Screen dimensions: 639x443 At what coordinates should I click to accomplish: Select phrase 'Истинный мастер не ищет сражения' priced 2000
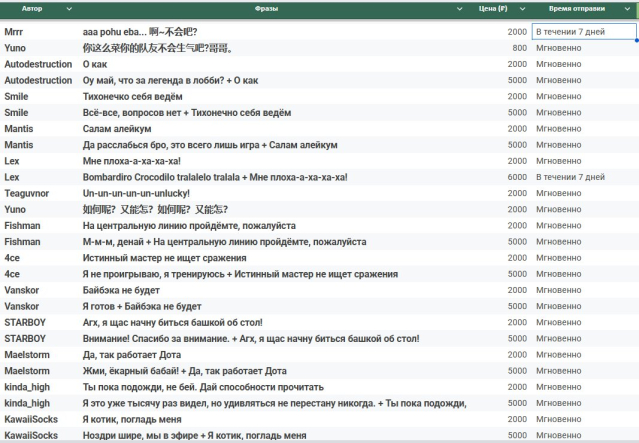(164, 258)
